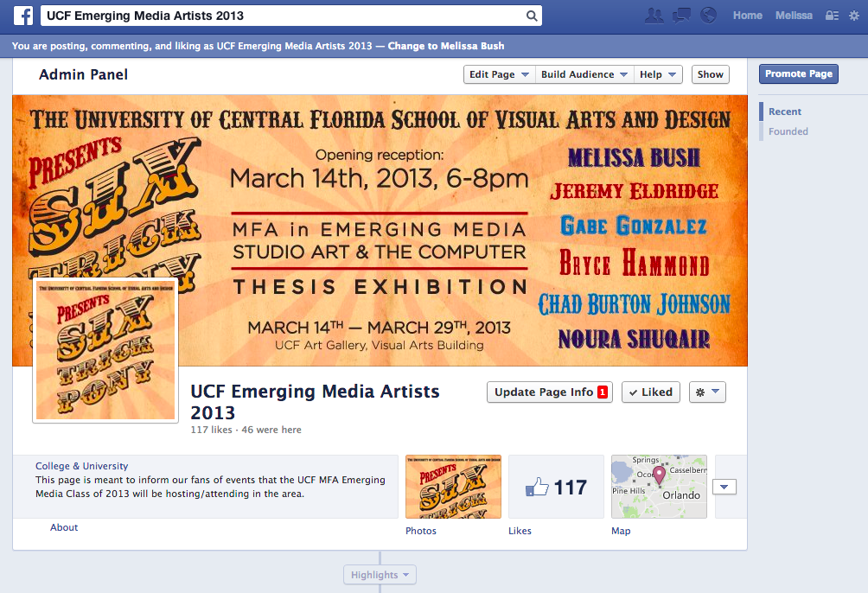
Task: Open the page gear options dropdown
Action: tap(707, 392)
